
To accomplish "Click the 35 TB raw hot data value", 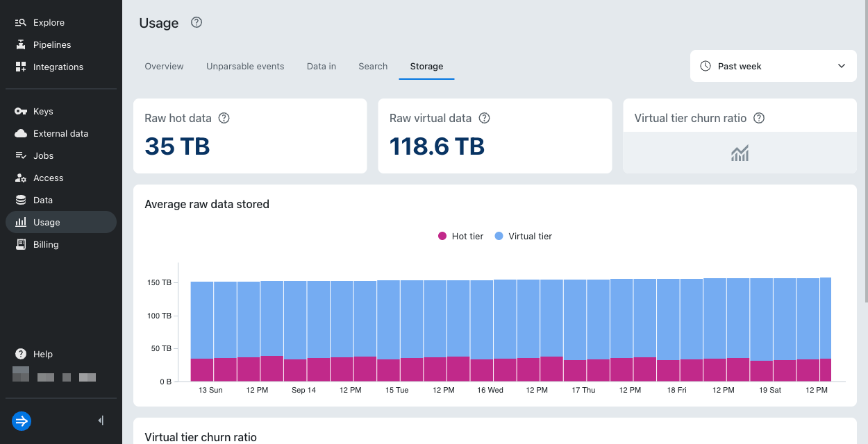I will pyautogui.click(x=177, y=146).
